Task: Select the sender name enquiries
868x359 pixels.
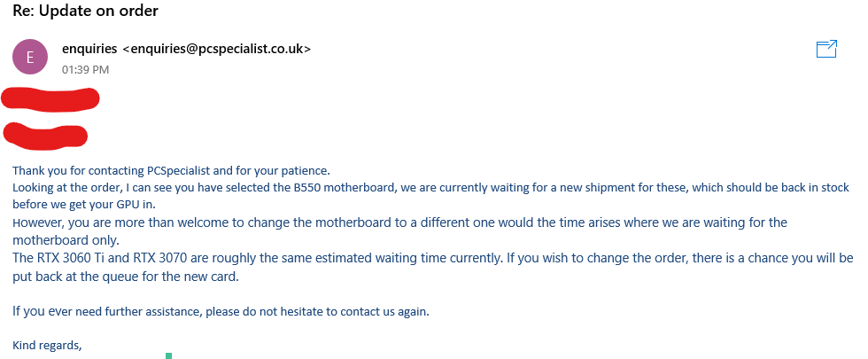Action: [89, 49]
